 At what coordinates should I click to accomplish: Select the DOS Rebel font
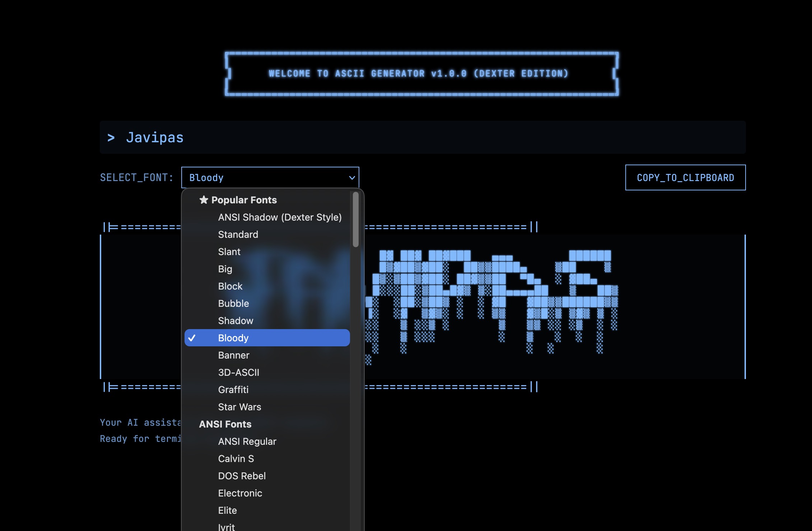pyautogui.click(x=242, y=476)
